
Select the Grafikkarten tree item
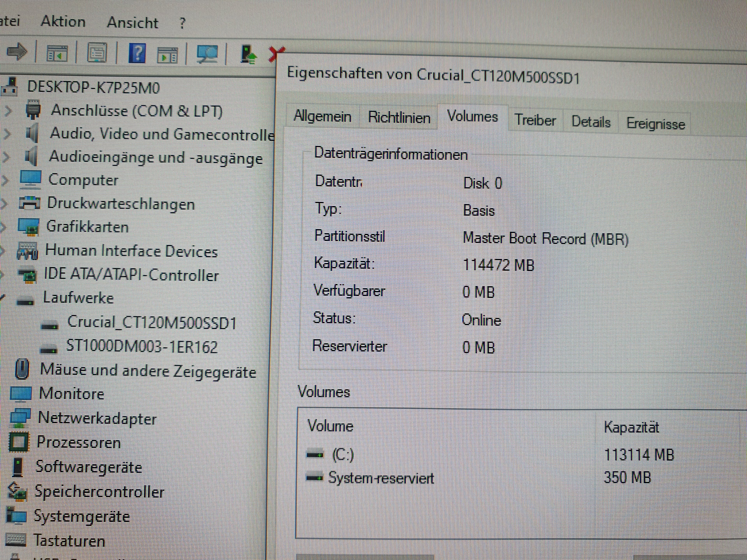coord(87,227)
